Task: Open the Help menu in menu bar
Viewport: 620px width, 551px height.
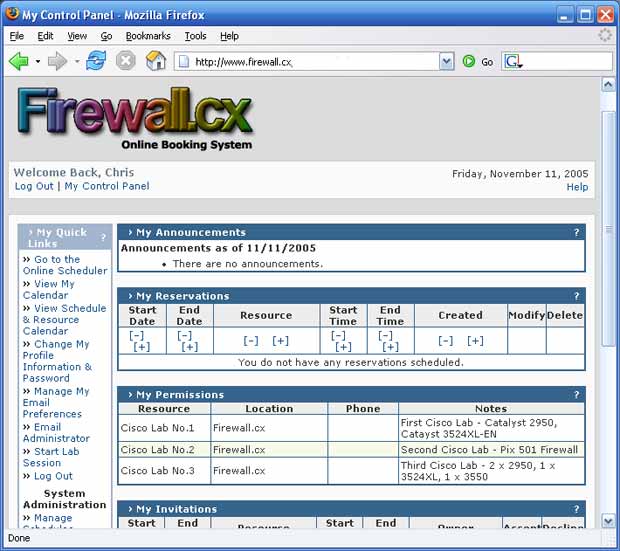Action: point(229,36)
